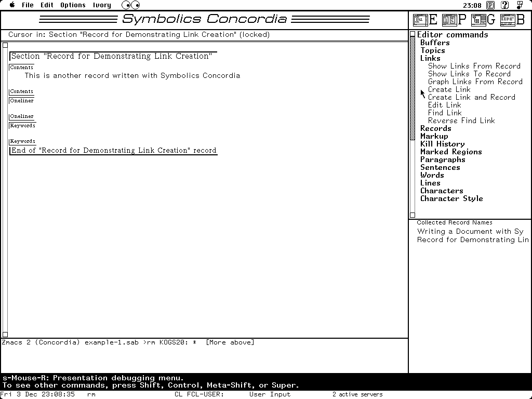Expand the Lines command group

click(430, 183)
